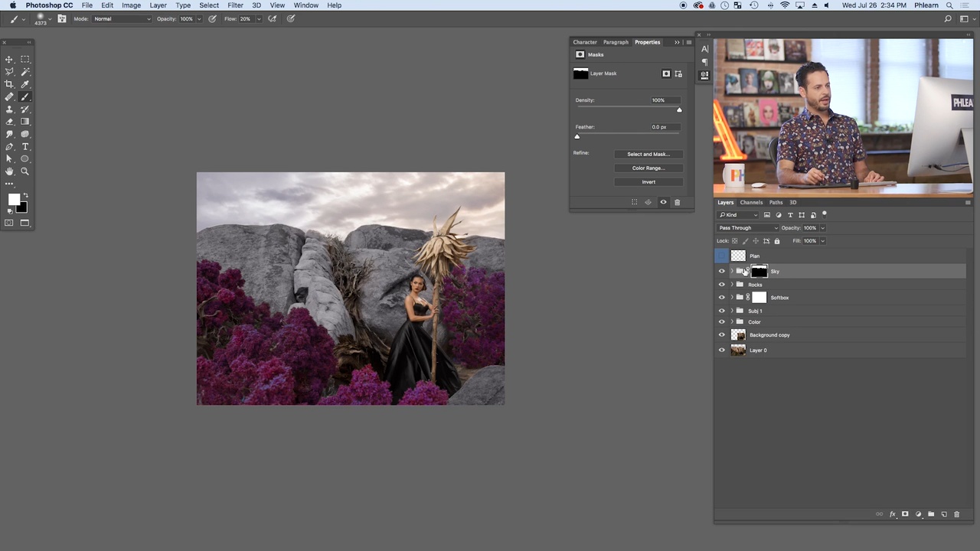Select the Move tool
980x551 pixels.
[x=9, y=59]
